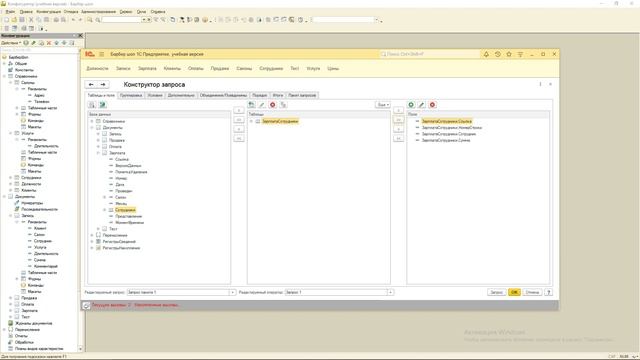640x360 pixels.
Task: Switch to the Условия tab
Action: [155, 95]
